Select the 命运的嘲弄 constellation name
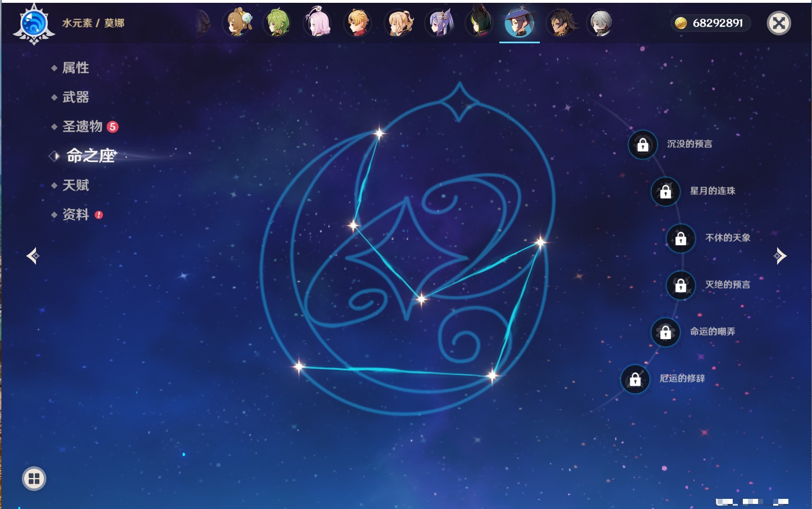Viewport: 812px width, 509px height. pyautogui.click(x=712, y=331)
